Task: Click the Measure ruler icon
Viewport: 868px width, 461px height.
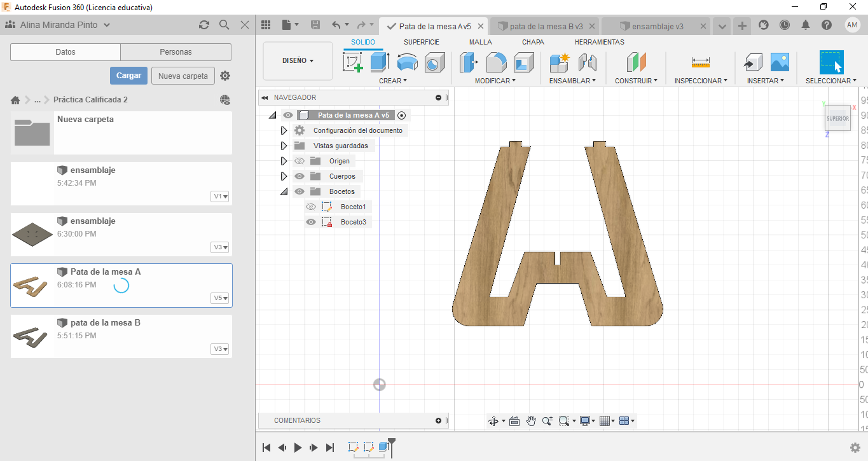Action: (x=700, y=62)
